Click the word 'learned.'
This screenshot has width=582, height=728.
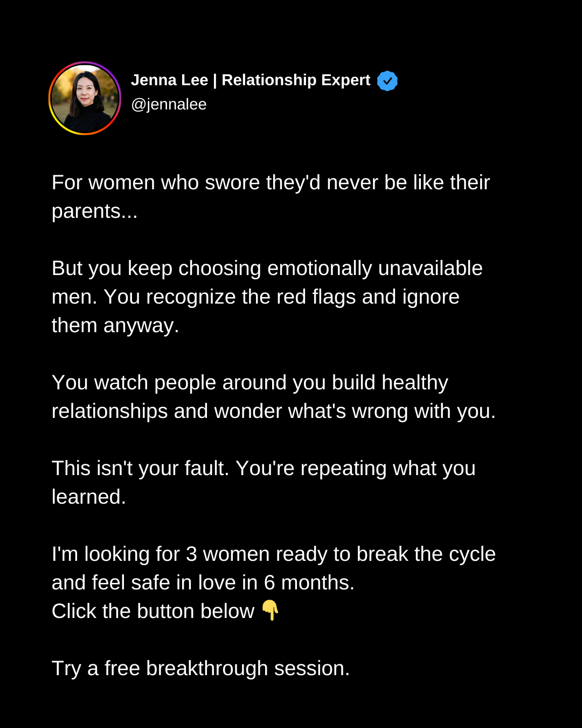[88, 497]
